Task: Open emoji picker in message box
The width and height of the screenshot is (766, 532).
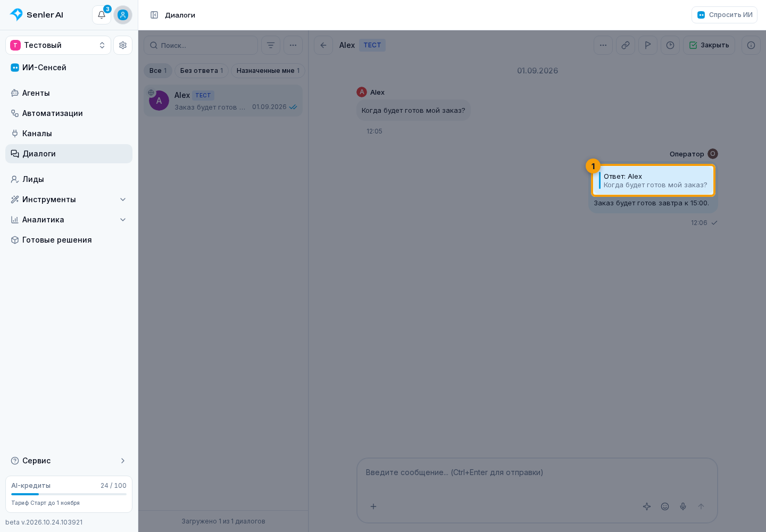Action: (665, 506)
